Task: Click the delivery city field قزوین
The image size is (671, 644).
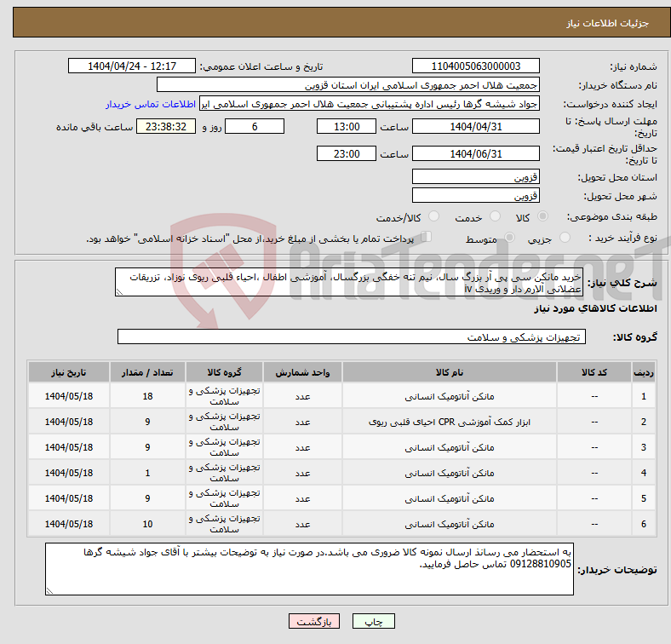Action: pos(475,195)
